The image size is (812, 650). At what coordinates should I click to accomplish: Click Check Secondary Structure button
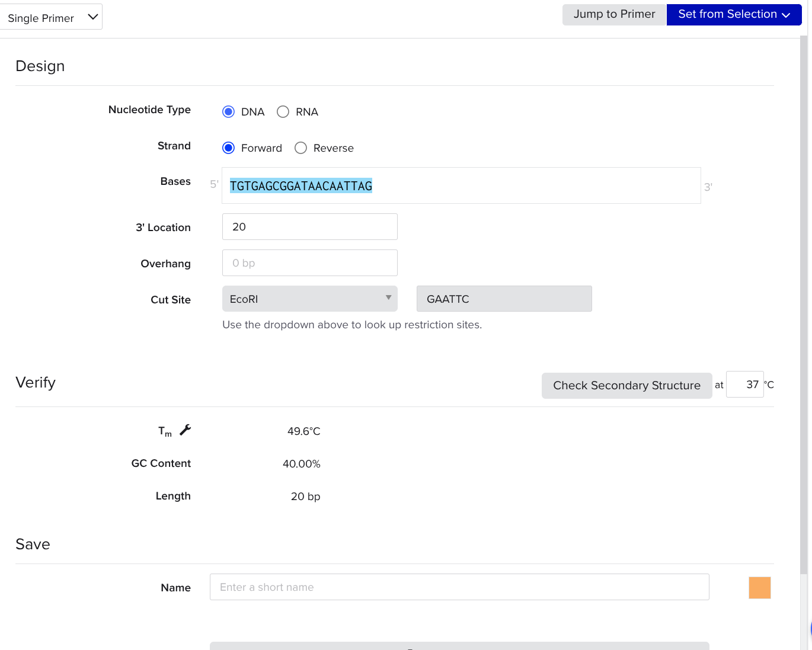pyautogui.click(x=627, y=386)
